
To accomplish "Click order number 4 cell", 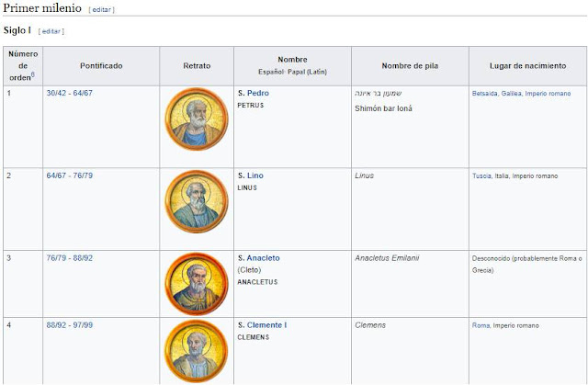I will (x=23, y=351).
